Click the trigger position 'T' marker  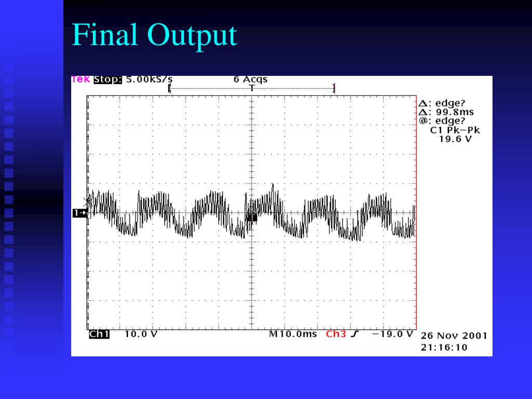pos(252,88)
